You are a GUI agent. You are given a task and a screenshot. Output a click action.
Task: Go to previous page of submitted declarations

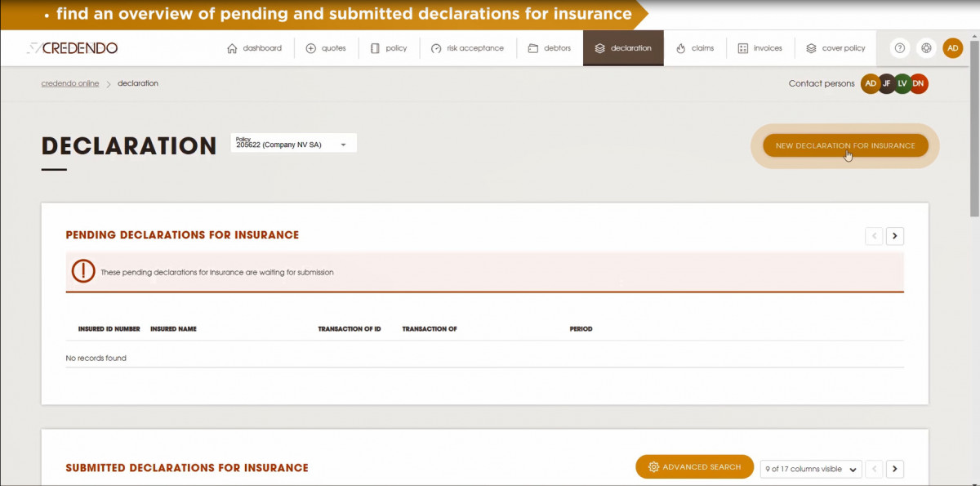click(874, 469)
